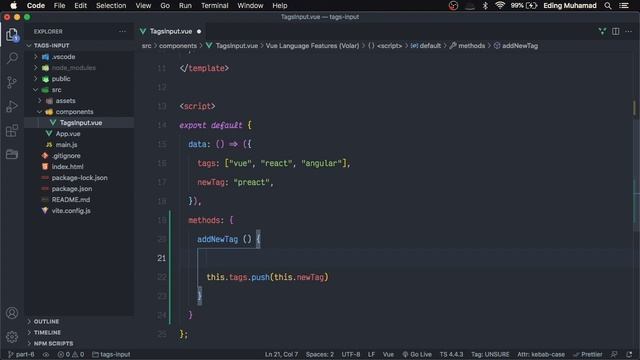Click the Apple menu icon
The height and width of the screenshot is (360, 640).
(13, 6)
